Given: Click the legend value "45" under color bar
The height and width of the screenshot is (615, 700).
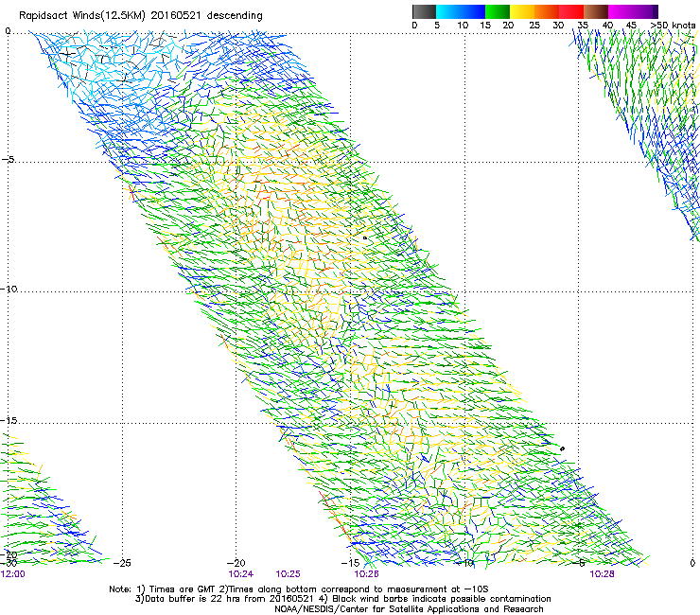Looking at the screenshot, I should 631,26.
